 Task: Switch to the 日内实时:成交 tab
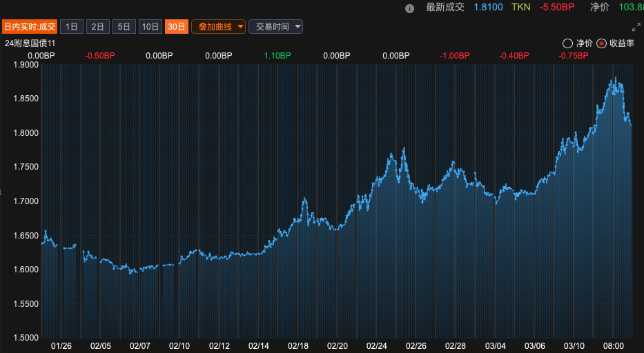29,27
